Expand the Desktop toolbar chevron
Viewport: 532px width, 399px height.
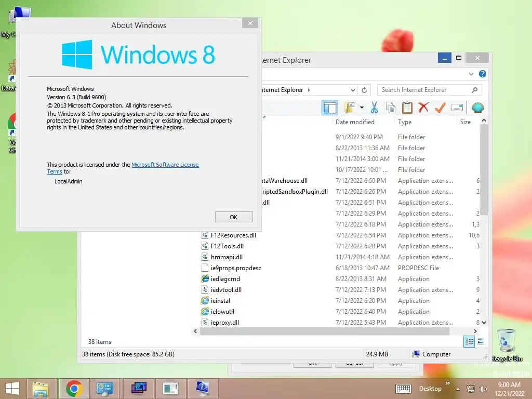click(x=447, y=383)
